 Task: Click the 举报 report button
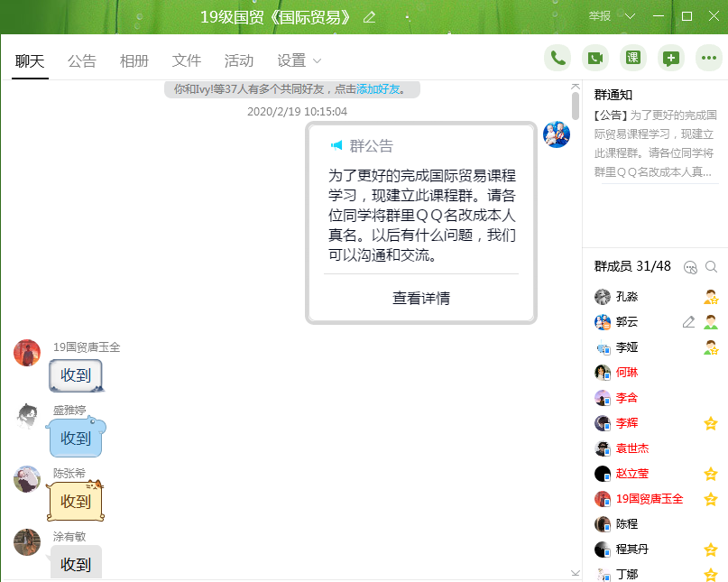click(x=600, y=16)
